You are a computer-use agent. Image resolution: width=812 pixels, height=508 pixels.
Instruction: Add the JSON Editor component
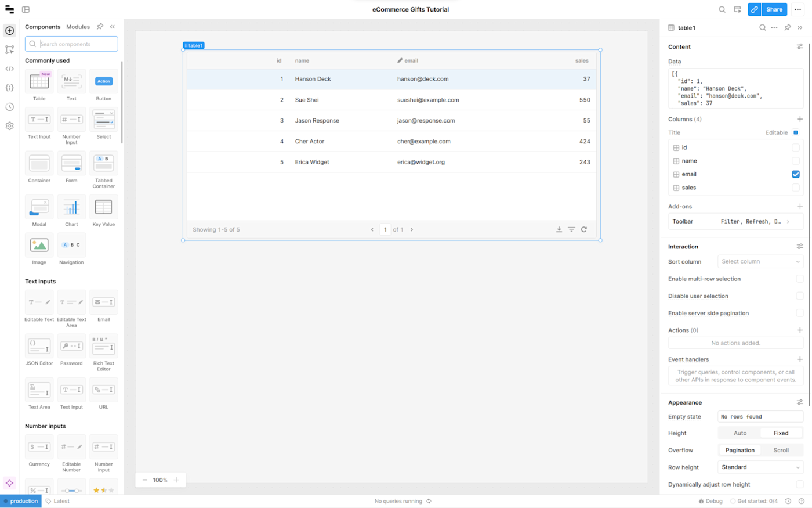click(x=39, y=350)
